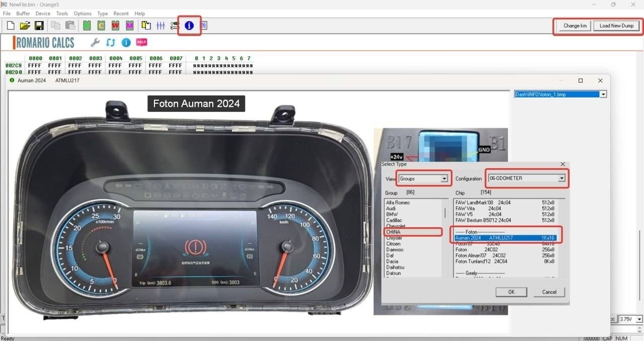Click the Change km button

(575, 26)
